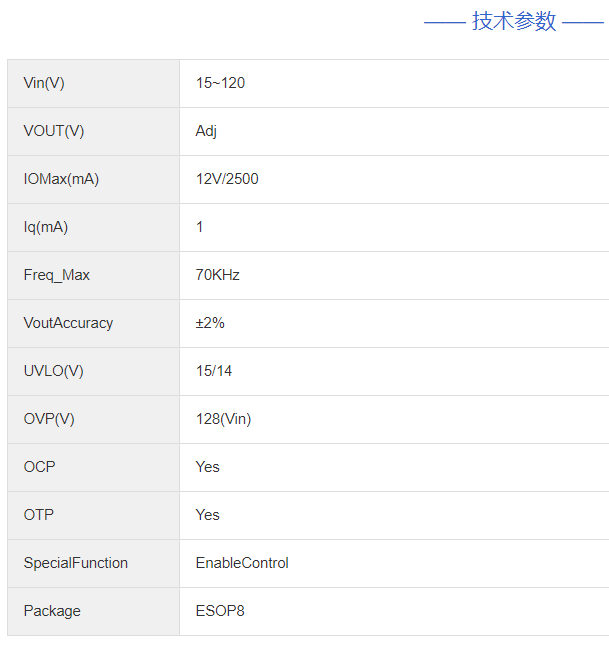The width and height of the screenshot is (609, 647).
Task: Select the ±2% accuracy value
Action: [210, 323]
